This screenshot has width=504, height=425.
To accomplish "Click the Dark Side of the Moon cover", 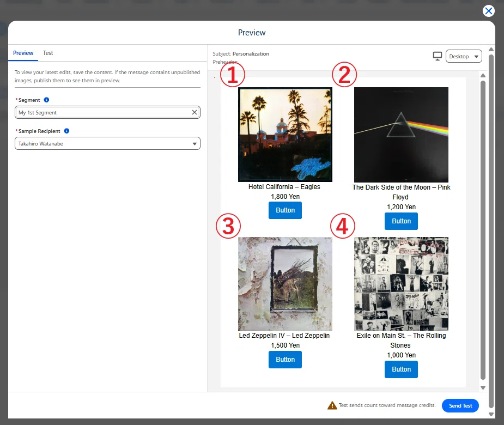I will 401,135.
